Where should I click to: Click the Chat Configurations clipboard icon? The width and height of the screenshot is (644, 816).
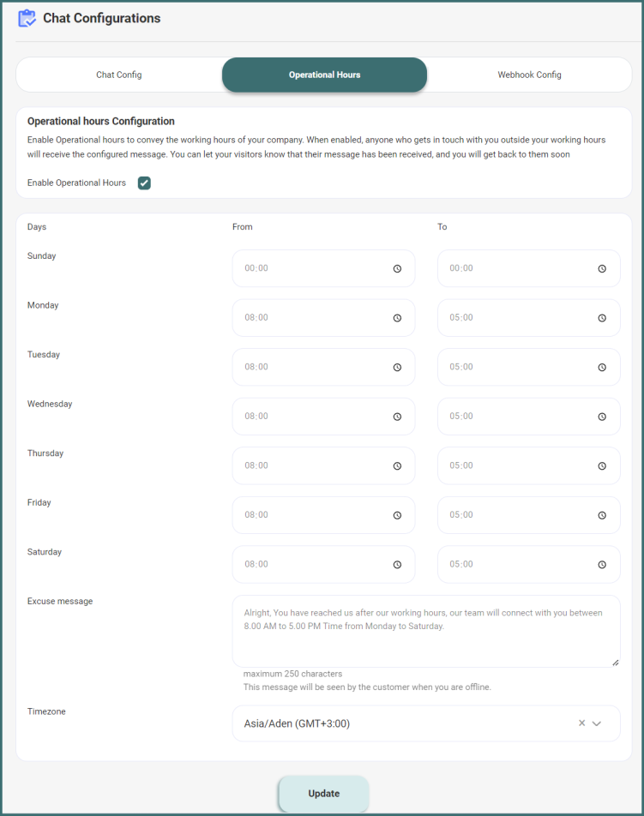pyautogui.click(x=27, y=18)
